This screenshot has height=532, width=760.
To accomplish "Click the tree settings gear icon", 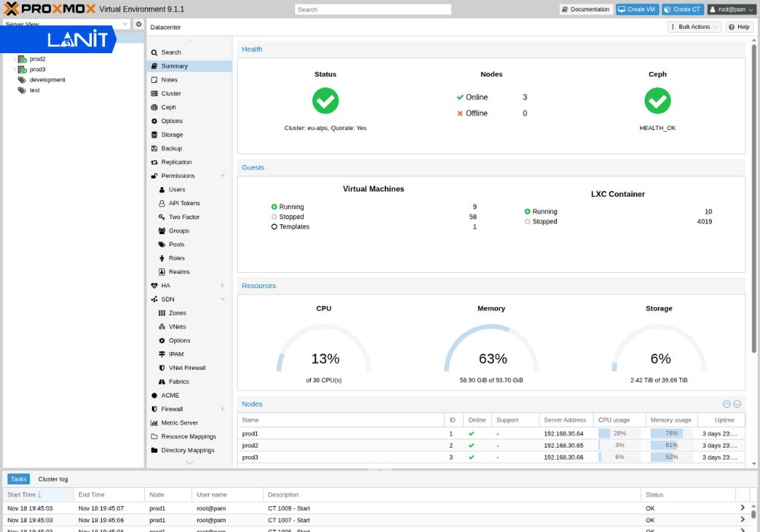I will [x=138, y=24].
